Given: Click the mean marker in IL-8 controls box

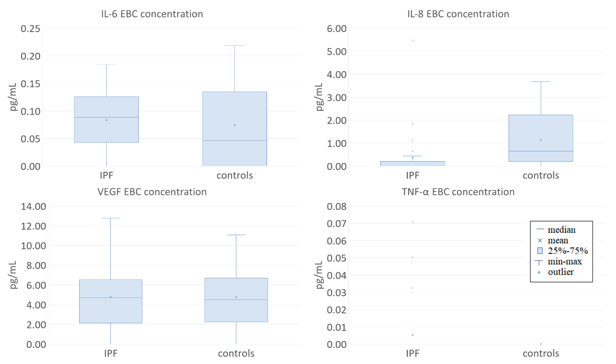Looking at the screenshot, I should pos(541,140).
